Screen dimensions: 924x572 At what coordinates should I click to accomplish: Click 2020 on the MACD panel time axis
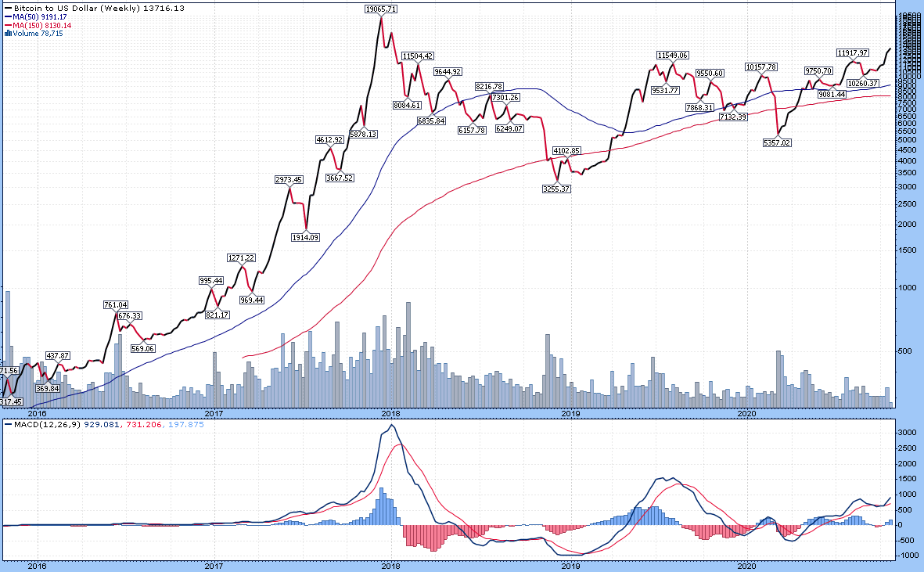tap(746, 566)
